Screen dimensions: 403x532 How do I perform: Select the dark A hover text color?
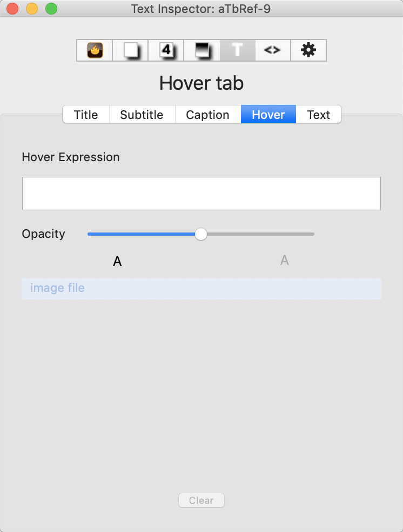117,261
